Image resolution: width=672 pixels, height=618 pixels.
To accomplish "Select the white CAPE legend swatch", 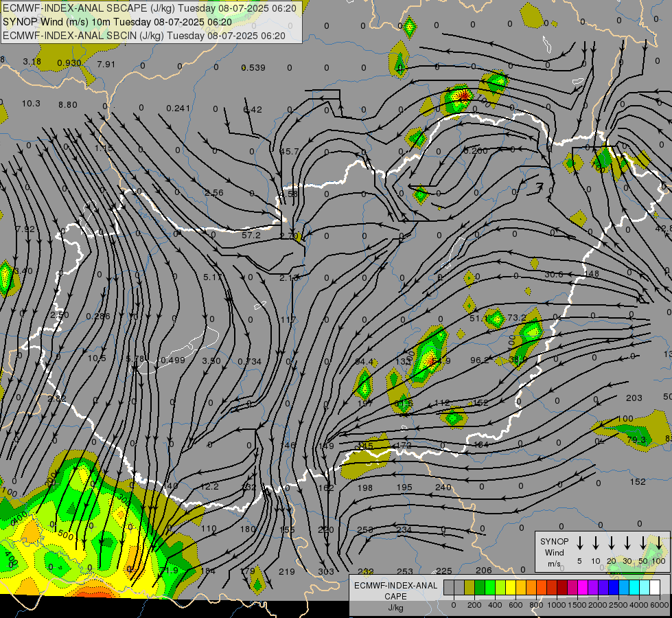I will 655,587.
